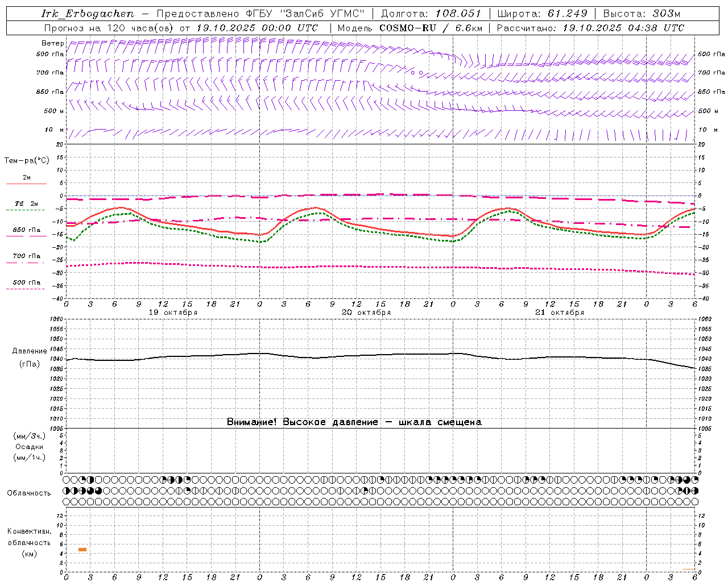Click the (мм/3ч.) precipitation unit label

click(x=30, y=436)
